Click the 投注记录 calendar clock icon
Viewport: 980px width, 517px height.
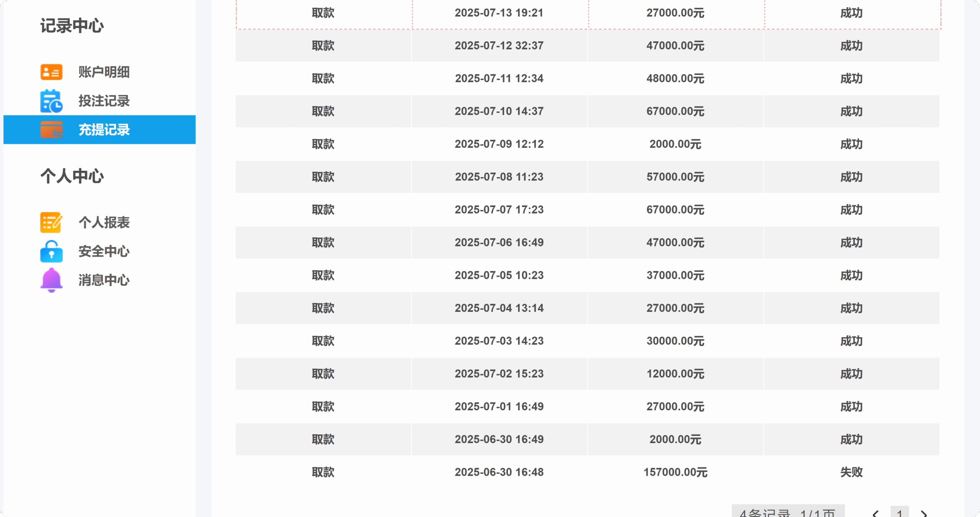(x=51, y=101)
